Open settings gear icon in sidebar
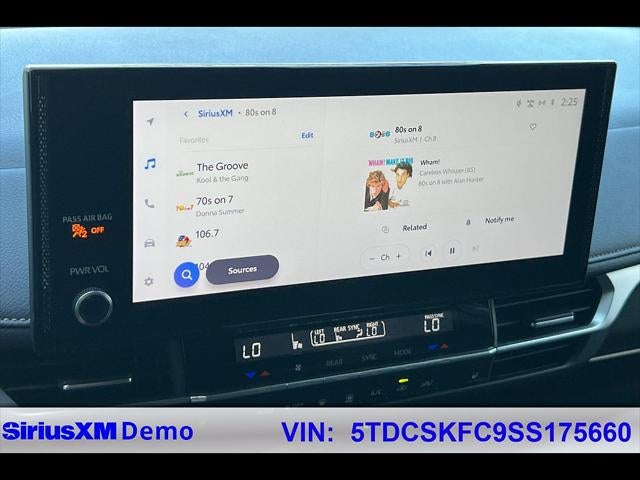Screen dimensions: 640x480 pos(149,281)
